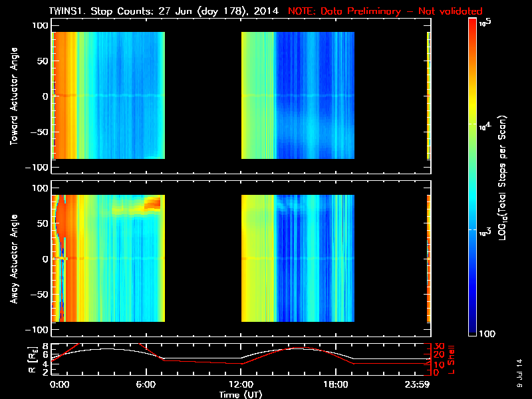Viewport: 532px width, 399px height.
Task: Click the red 'Data Preliminary – Not validated' note
Action: point(385,11)
